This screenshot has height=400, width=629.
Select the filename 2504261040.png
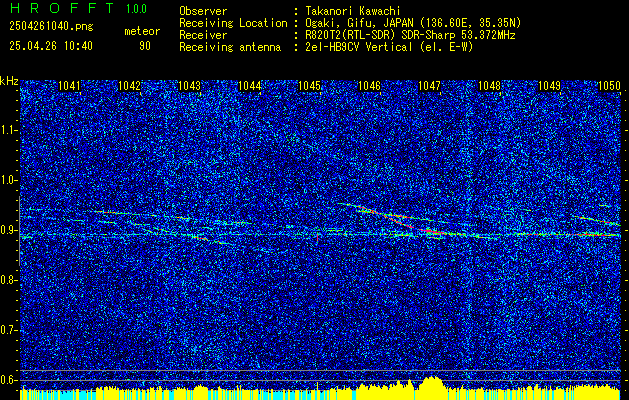click(x=51, y=27)
